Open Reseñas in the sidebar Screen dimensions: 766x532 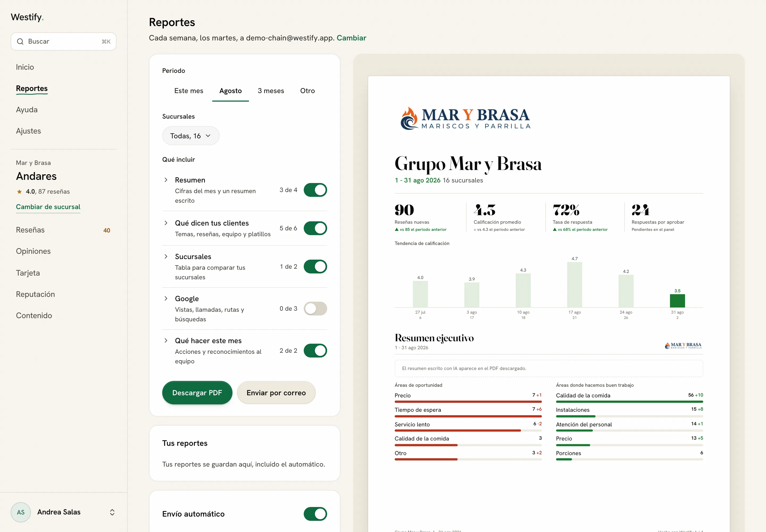pos(63,230)
